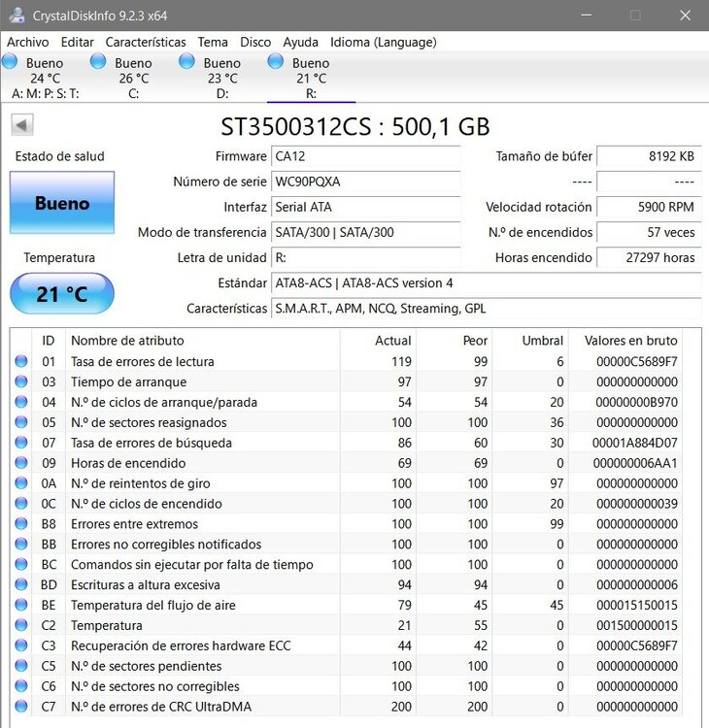709x728 pixels.
Task: Open the Características menu
Action: pyautogui.click(x=146, y=43)
